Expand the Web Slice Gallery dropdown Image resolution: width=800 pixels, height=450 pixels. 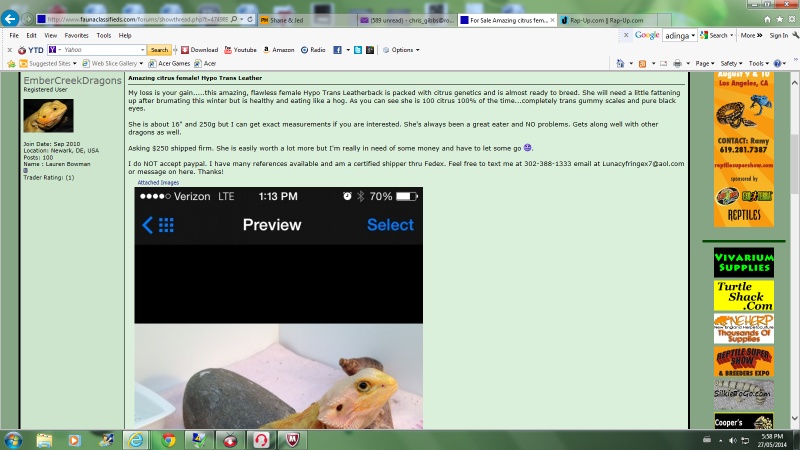click(x=141, y=64)
